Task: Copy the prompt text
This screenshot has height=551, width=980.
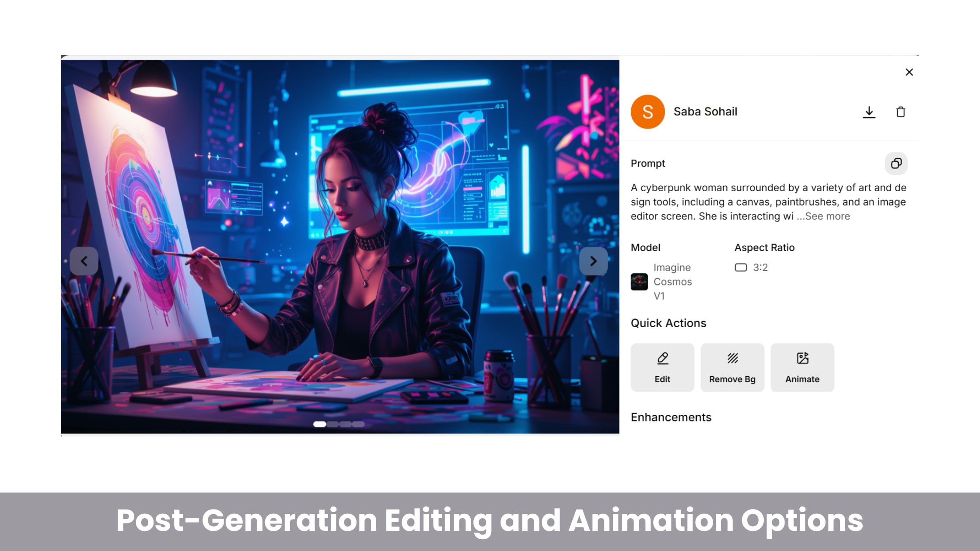Action: 896,164
